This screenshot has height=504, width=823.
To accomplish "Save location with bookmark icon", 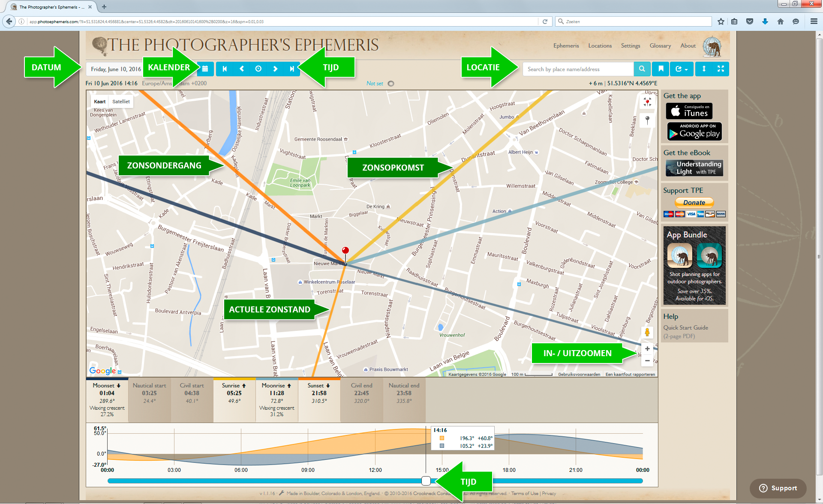I will coord(661,69).
